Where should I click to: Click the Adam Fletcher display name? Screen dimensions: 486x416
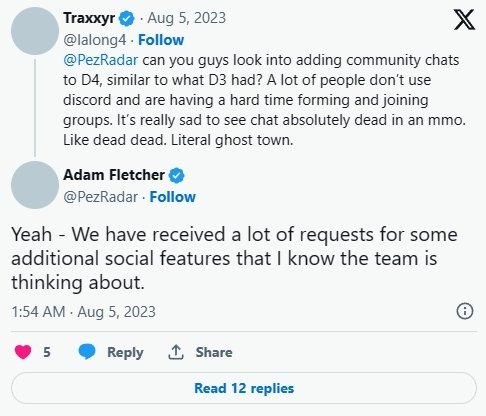pos(114,175)
